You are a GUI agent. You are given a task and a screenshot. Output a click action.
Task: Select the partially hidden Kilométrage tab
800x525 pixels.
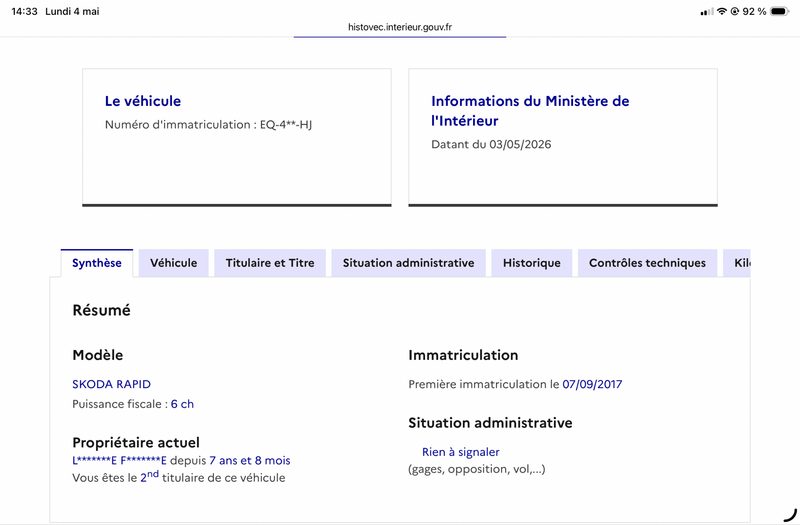(737, 263)
